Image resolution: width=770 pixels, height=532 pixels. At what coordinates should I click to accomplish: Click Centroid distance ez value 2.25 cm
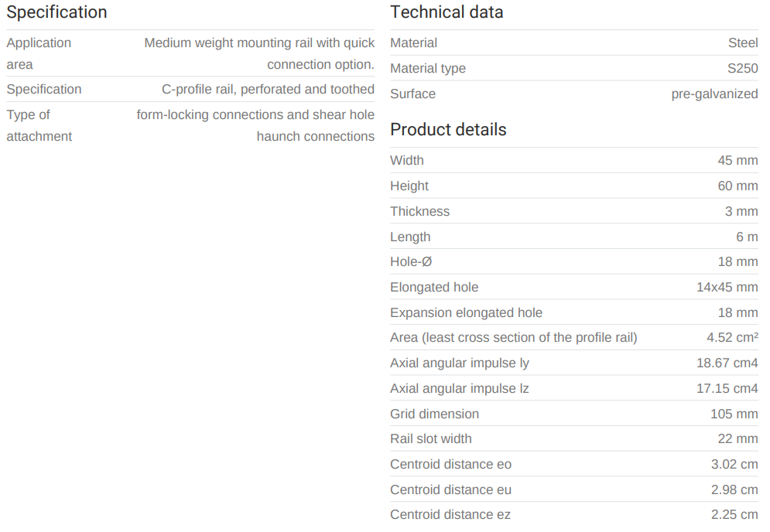pos(734,515)
